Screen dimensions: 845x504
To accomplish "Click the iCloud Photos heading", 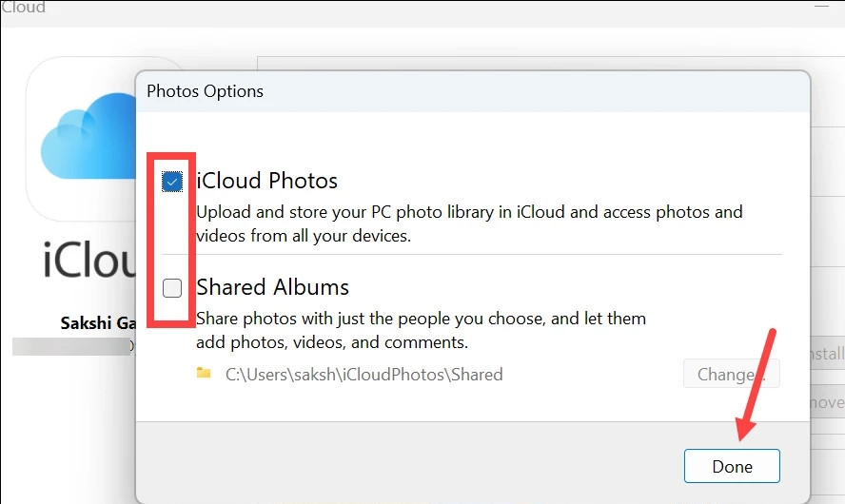I will pos(266,181).
